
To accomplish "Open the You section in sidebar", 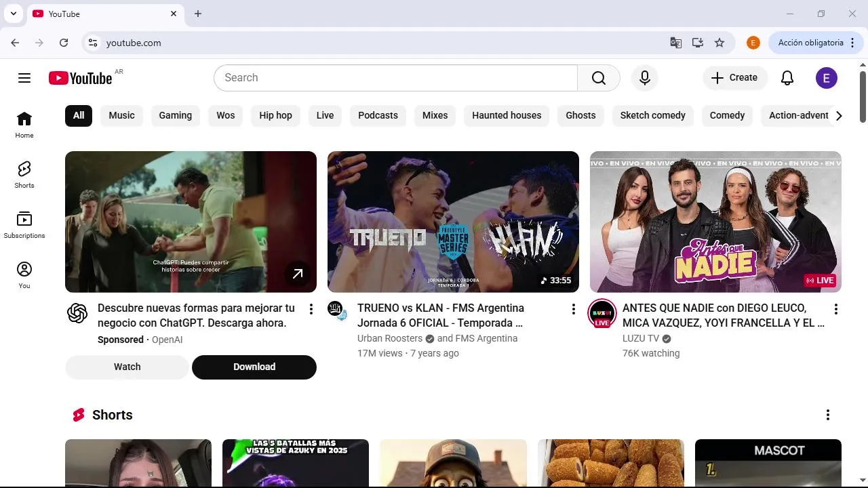I will 24,275.
